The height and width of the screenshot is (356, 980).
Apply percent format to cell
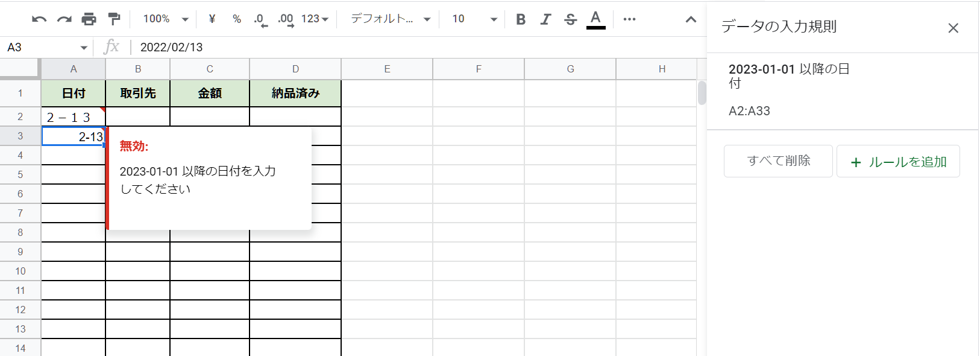tap(237, 19)
